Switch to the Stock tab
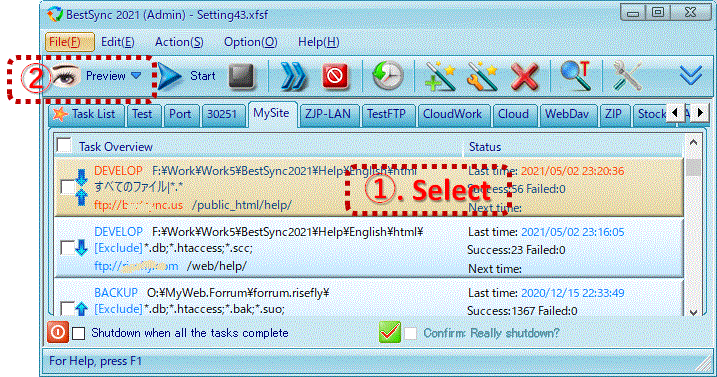Viewport: 717px width, 377px height. (x=650, y=114)
